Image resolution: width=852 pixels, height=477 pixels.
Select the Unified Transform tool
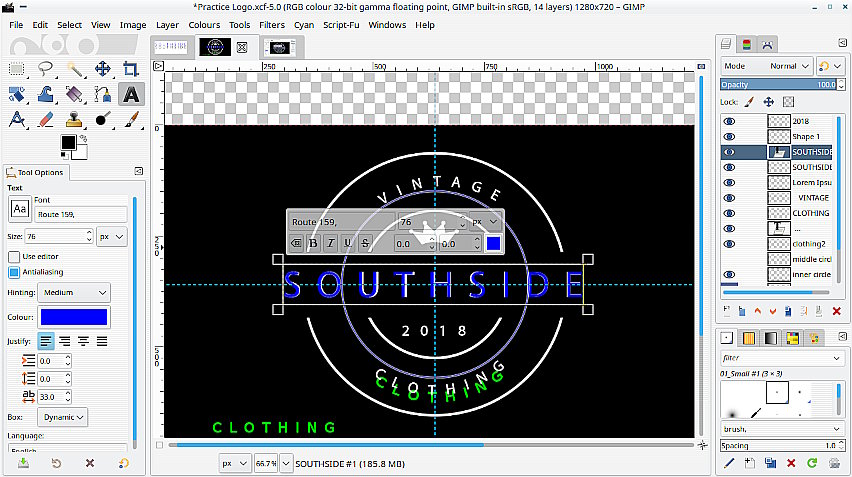click(x=17, y=95)
